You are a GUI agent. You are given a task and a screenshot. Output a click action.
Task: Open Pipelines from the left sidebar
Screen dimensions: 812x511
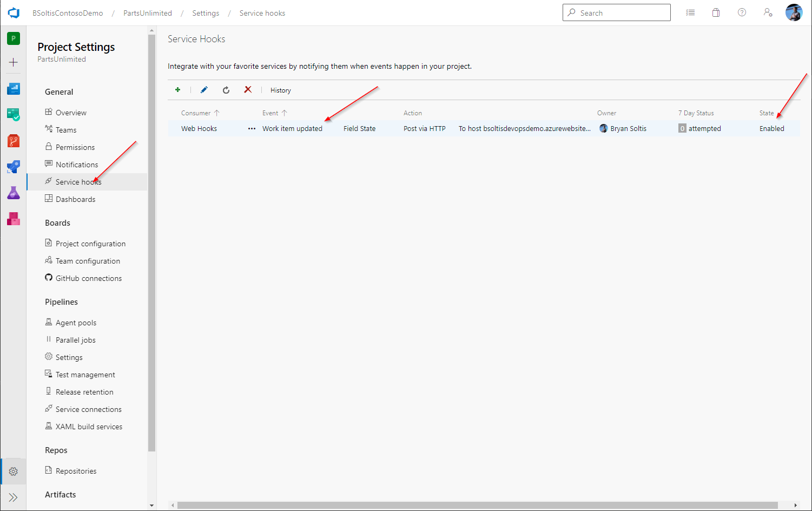point(14,167)
